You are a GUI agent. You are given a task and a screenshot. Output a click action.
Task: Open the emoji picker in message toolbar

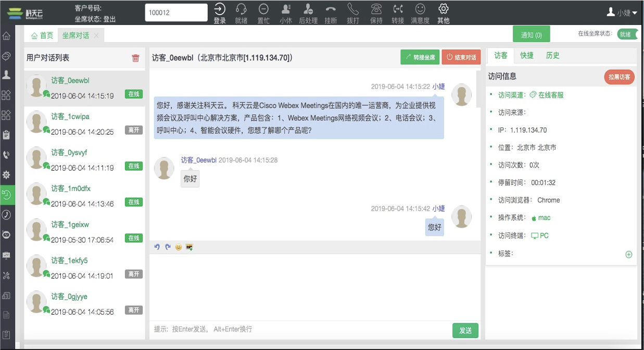[179, 247]
